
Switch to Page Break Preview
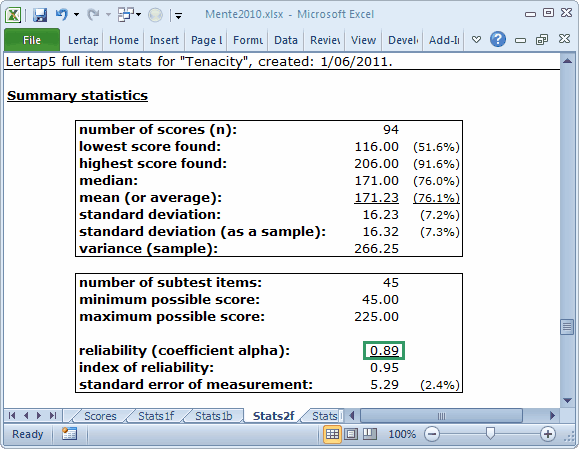(370, 434)
